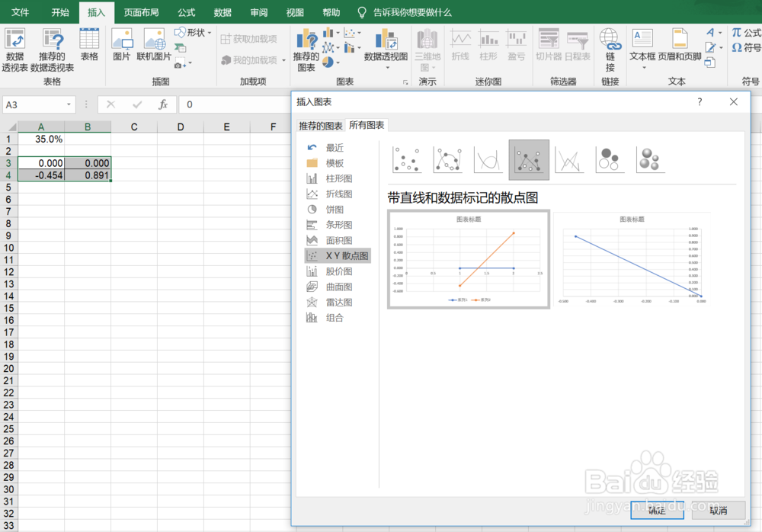Add a 链接 hyperlink

click(x=610, y=47)
